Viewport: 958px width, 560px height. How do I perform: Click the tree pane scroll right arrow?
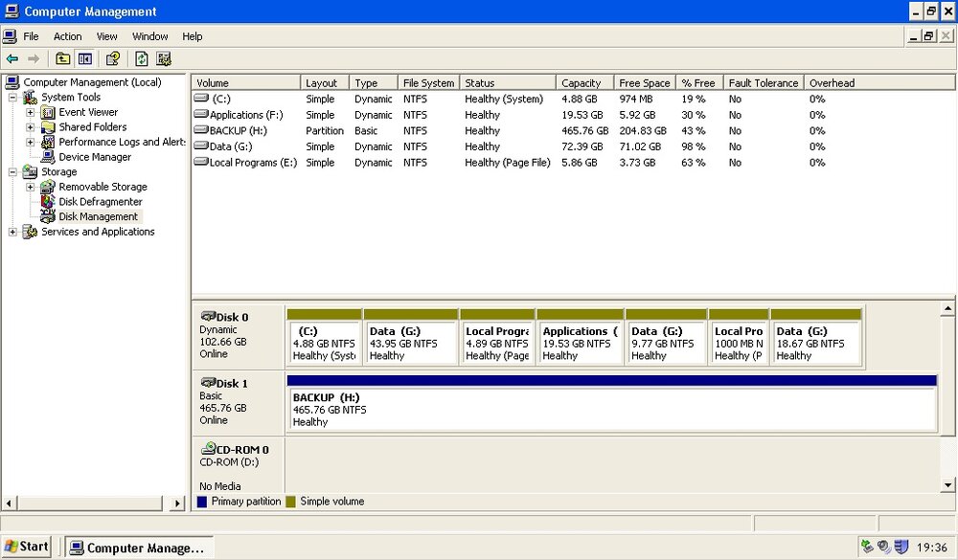(177, 504)
